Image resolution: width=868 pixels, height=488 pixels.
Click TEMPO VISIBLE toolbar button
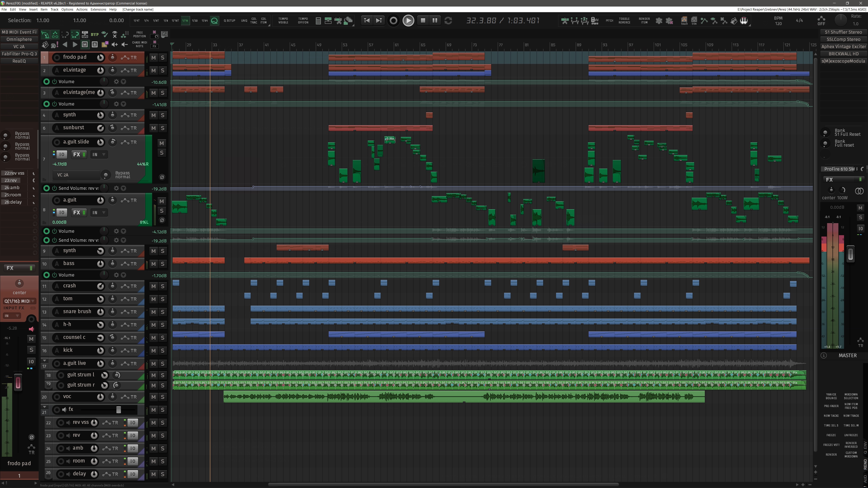(283, 21)
